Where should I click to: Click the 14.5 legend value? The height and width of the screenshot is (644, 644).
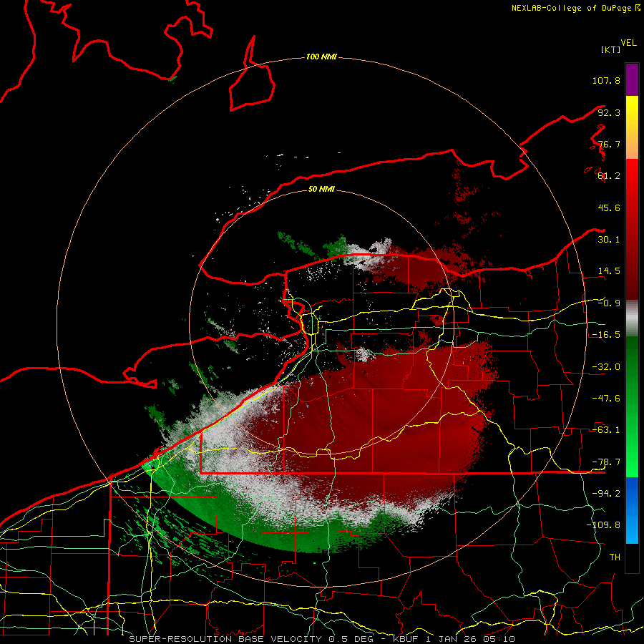point(609,271)
